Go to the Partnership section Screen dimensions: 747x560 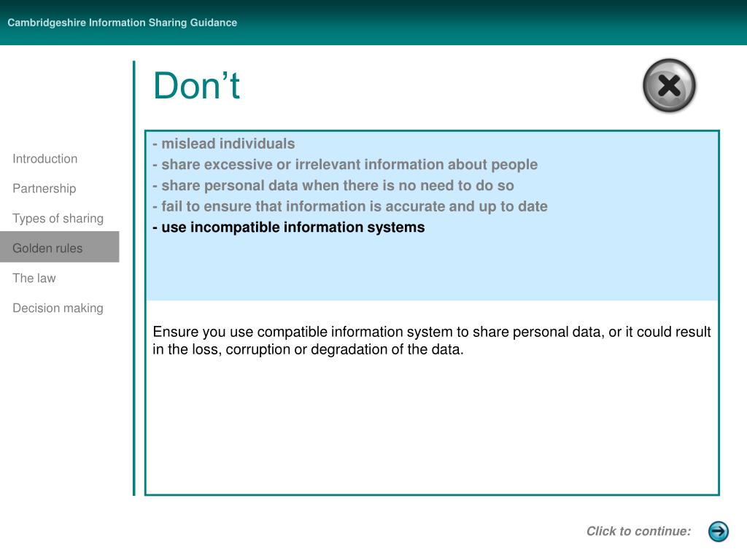click(44, 189)
